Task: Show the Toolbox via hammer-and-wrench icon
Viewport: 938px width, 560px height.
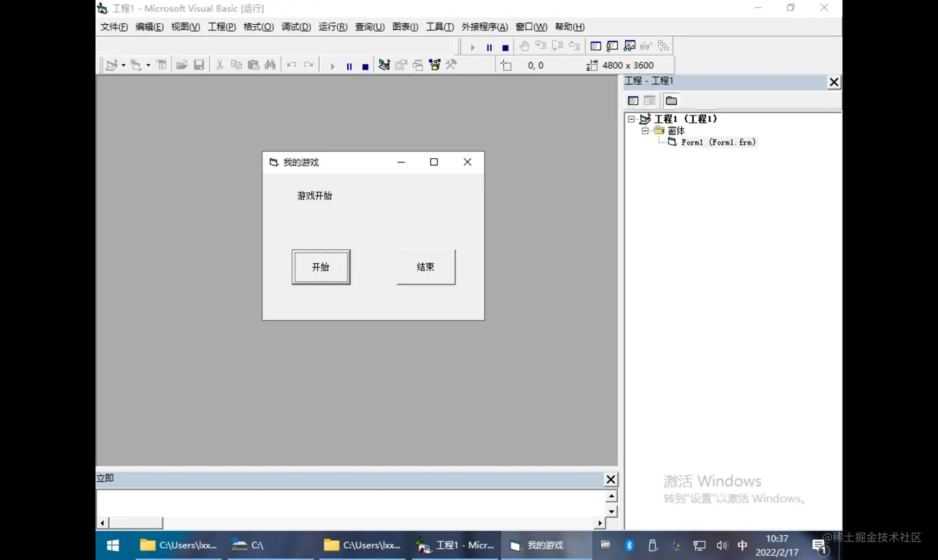Action: [452, 65]
